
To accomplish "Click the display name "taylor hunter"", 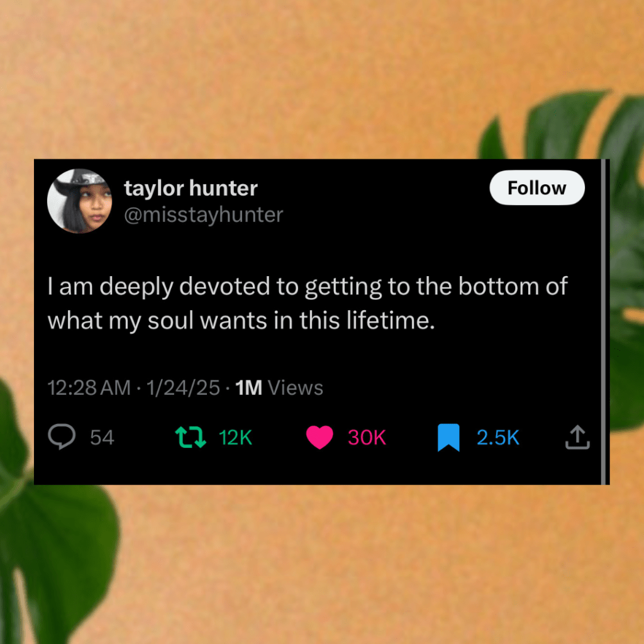I will click(x=191, y=188).
